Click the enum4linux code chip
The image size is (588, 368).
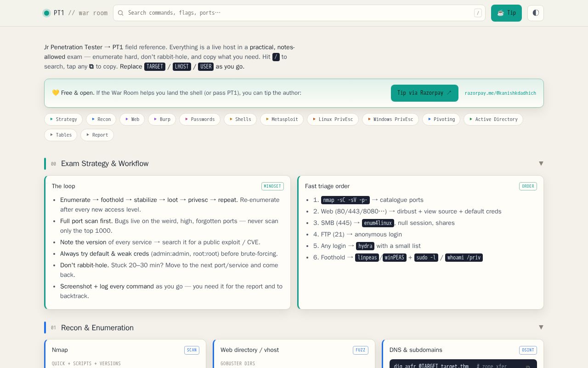click(378, 223)
